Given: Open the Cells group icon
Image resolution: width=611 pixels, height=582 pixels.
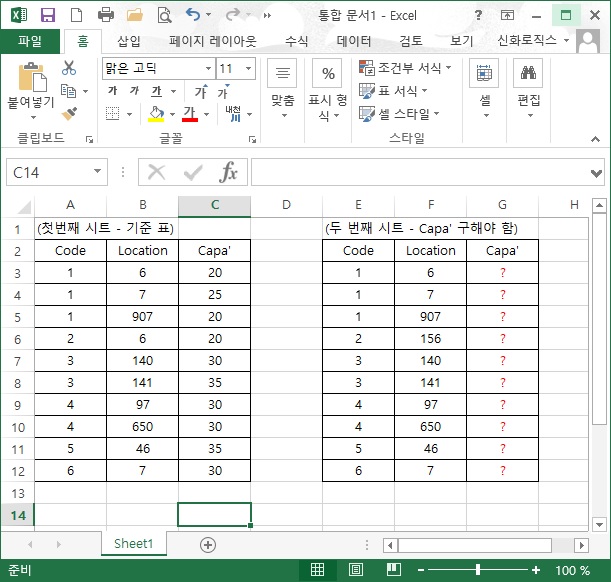Looking at the screenshot, I should [x=484, y=73].
